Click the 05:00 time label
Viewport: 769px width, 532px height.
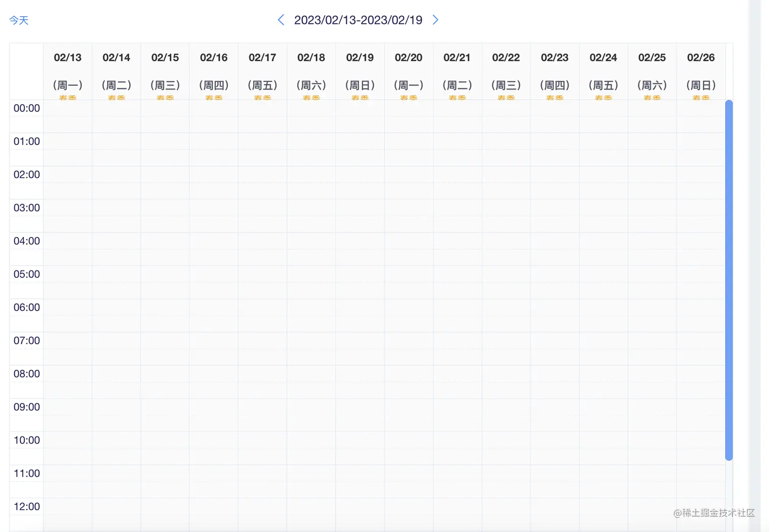coord(26,274)
